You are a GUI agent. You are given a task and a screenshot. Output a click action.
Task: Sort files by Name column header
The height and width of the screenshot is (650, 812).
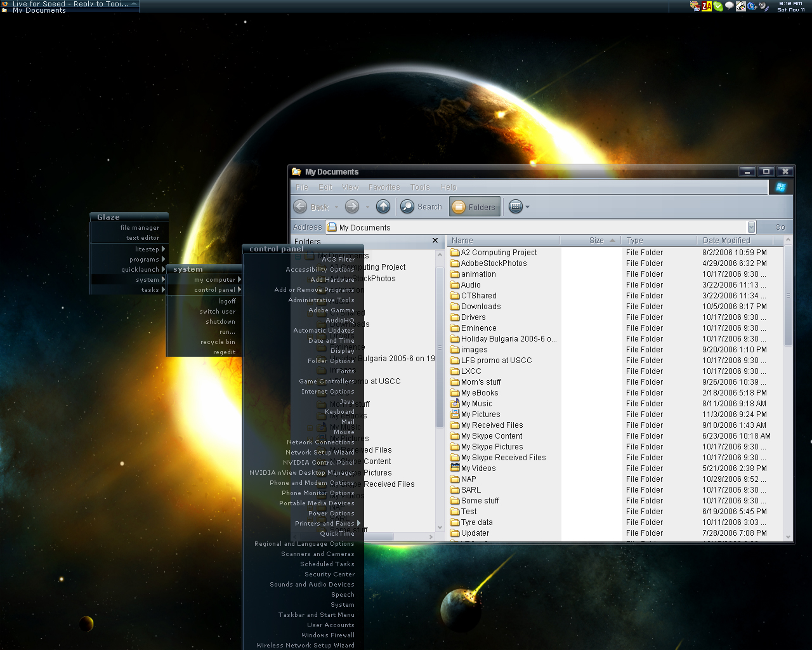[504, 241]
